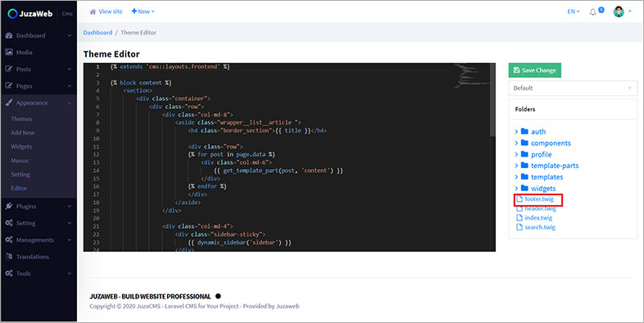Open the Media sidebar item
This screenshot has height=323, width=644.
[39, 52]
